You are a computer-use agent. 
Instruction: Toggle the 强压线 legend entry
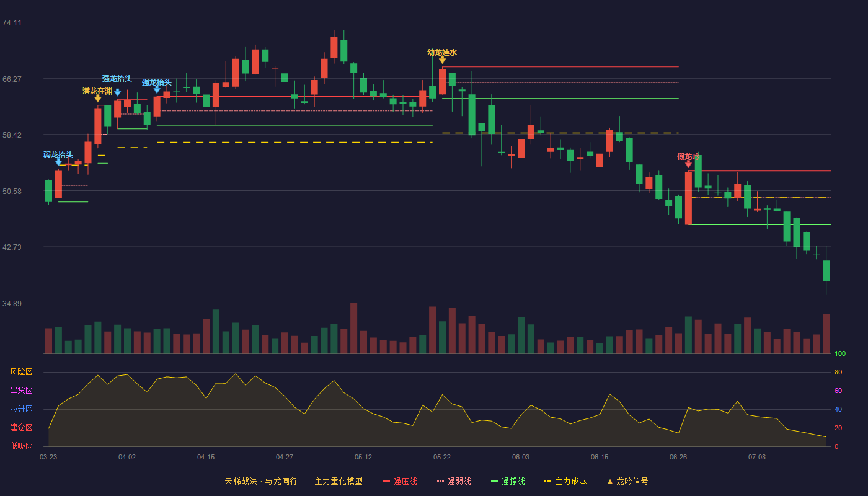(400, 481)
